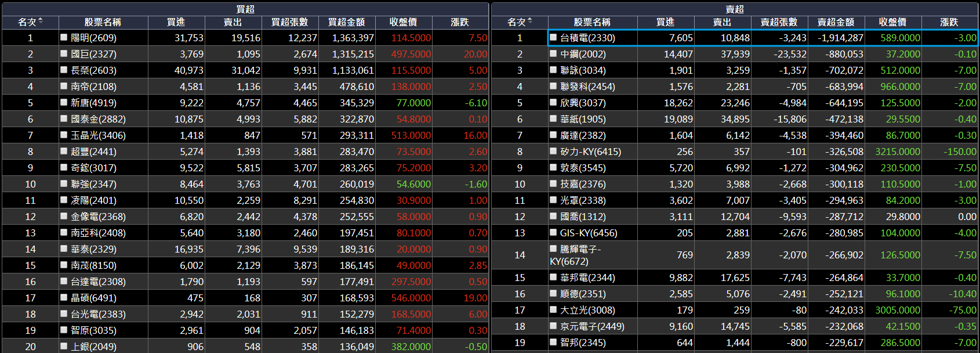Viewport: 980px width, 353px height.
Task: Select the 賣超 table title
Action: (735, 9)
